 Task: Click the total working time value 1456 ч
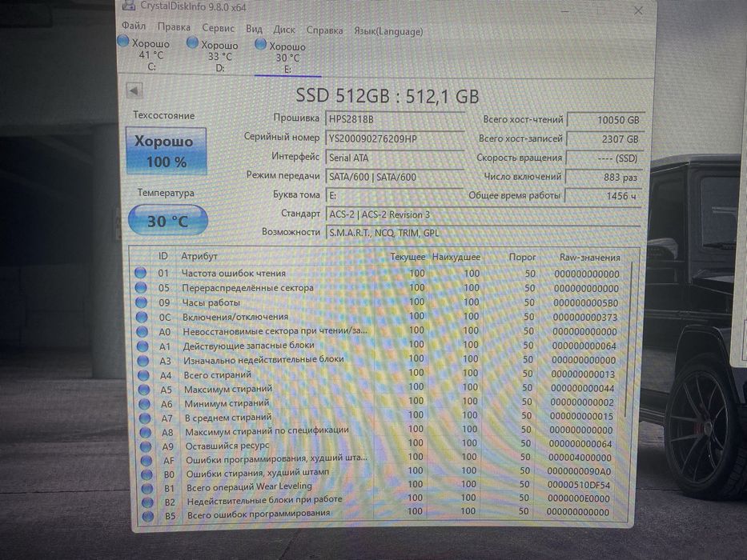pyautogui.click(x=603, y=196)
